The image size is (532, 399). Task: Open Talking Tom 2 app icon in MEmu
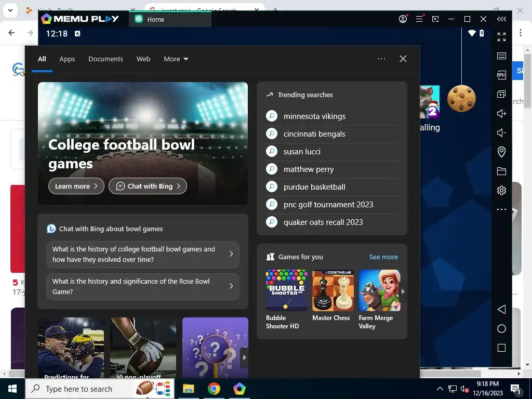coord(430,102)
